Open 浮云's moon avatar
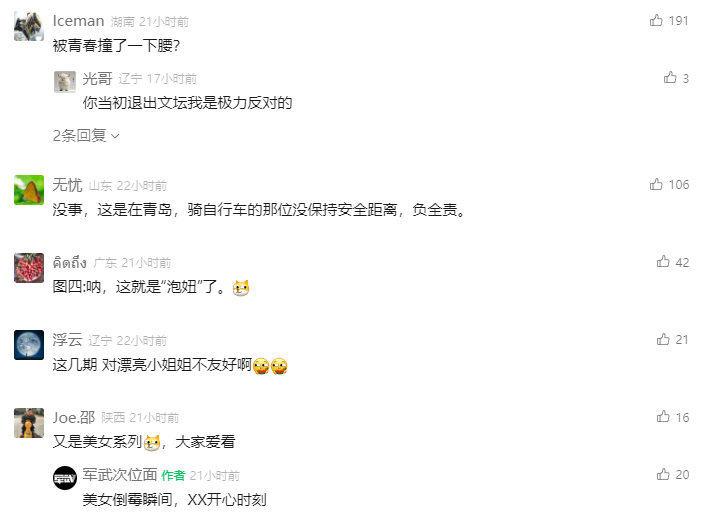The width and height of the screenshot is (703, 521). [29, 345]
